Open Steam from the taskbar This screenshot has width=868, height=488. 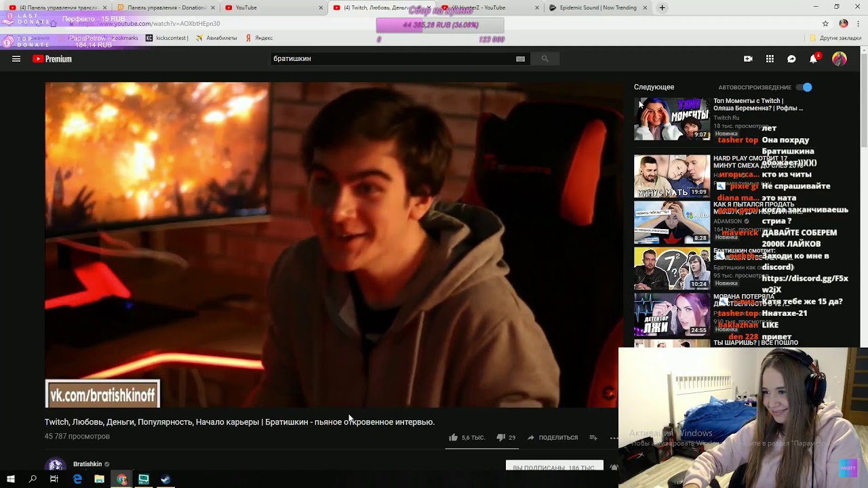click(165, 479)
